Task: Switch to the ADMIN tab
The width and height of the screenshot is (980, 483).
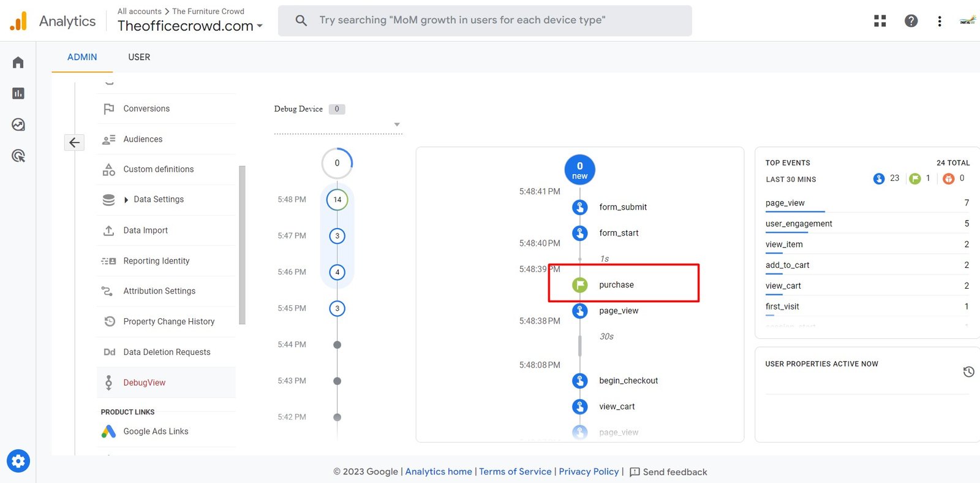Action: click(x=82, y=57)
